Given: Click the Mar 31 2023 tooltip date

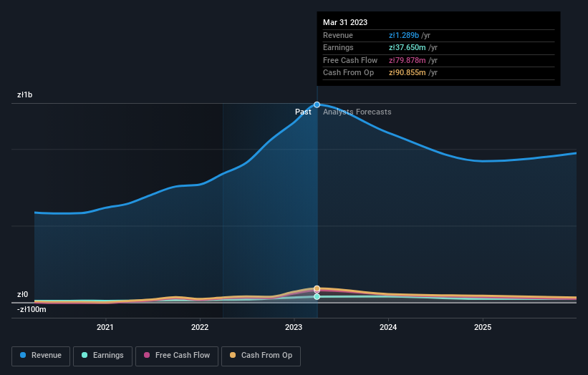Looking at the screenshot, I should pos(345,22).
